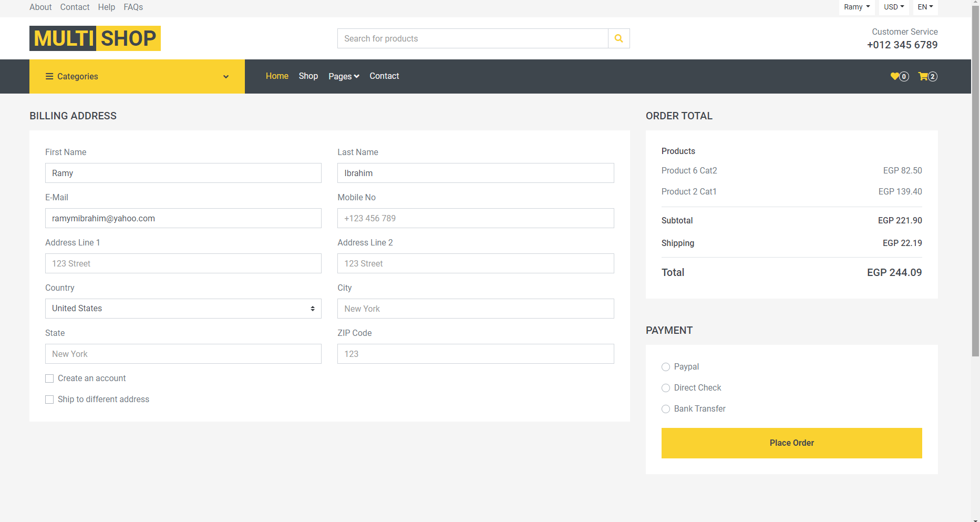Screen dimensions: 980x522
Task: Open the EN language dropdown
Action: (925, 7)
